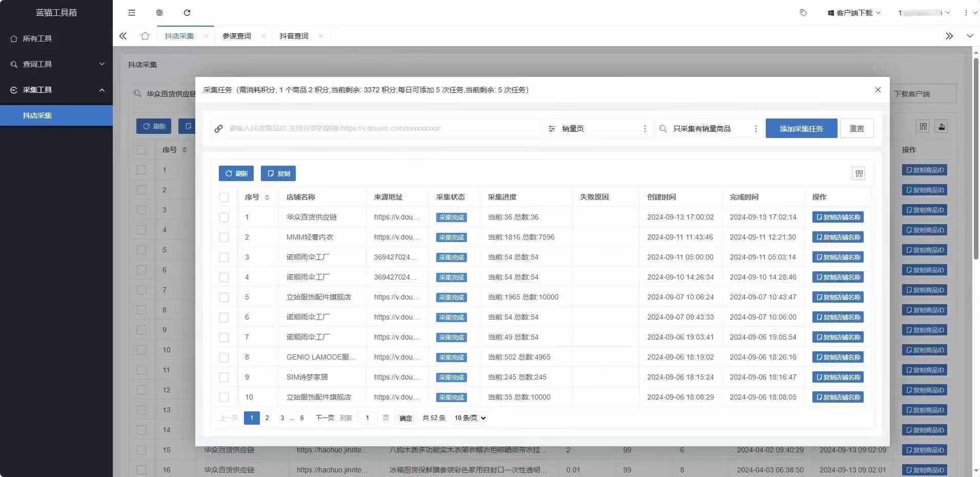Expand the 查词工具 sidebar menu
This screenshot has height=477, width=980.
coord(56,64)
